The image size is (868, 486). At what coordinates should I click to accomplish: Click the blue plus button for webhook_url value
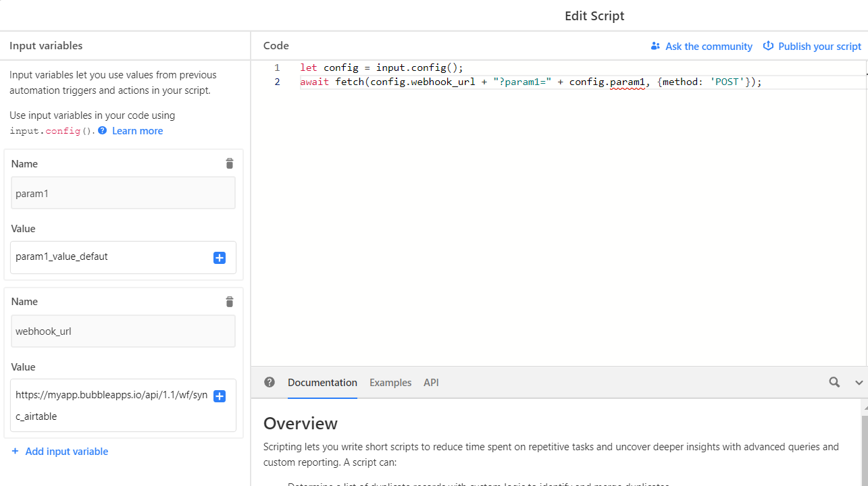(x=220, y=396)
